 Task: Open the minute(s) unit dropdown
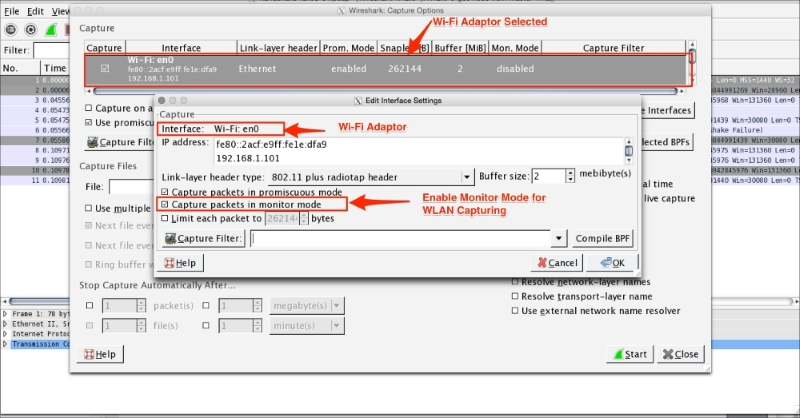point(307,326)
